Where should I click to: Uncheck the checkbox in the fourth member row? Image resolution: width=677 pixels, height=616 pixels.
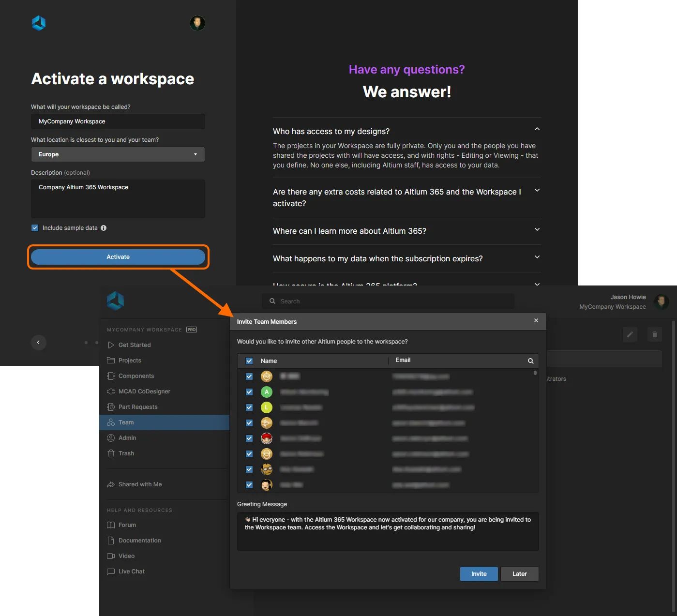[249, 423]
